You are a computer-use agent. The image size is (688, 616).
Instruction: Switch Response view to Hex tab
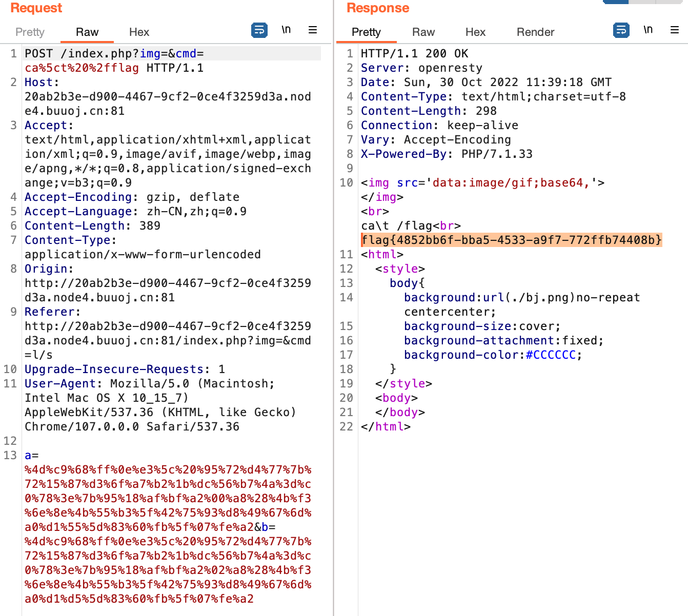[x=475, y=32]
